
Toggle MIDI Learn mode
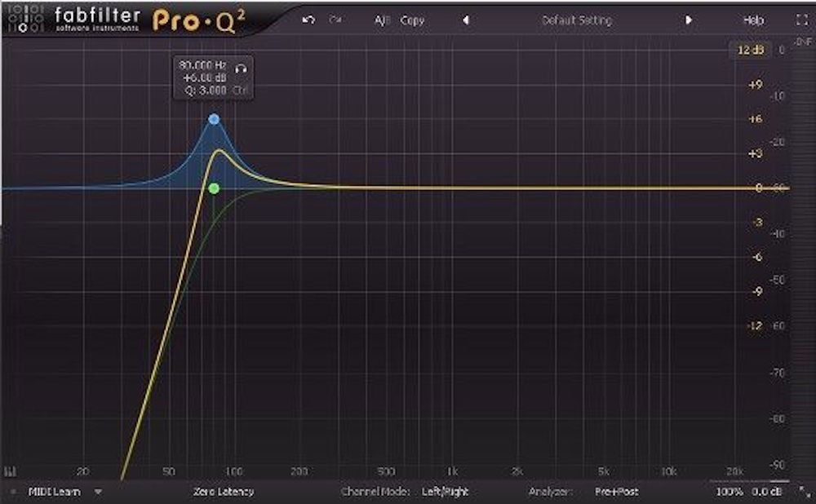click(x=54, y=492)
